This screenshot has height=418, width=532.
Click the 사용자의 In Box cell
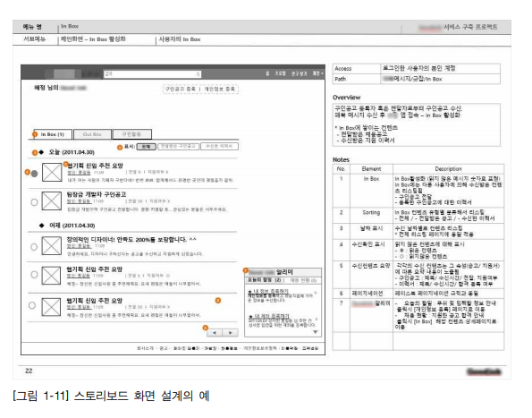(180, 39)
